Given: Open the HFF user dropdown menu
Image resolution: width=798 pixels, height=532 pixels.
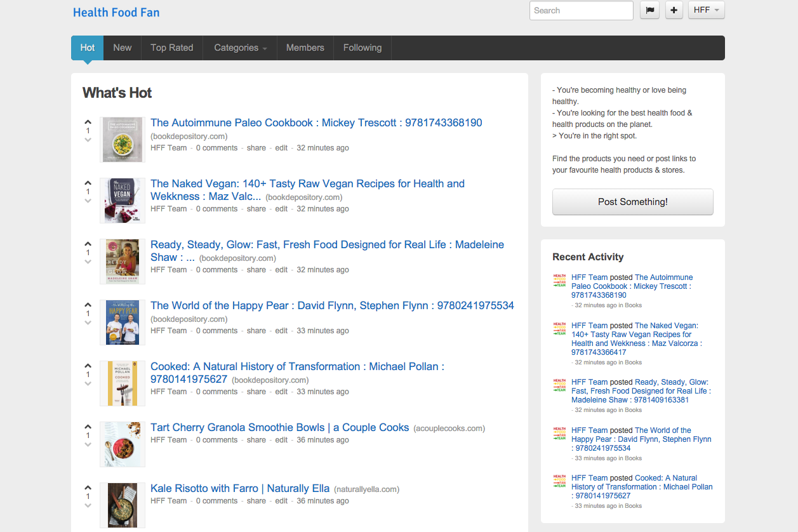Looking at the screenshot, I should click(706, 10).
